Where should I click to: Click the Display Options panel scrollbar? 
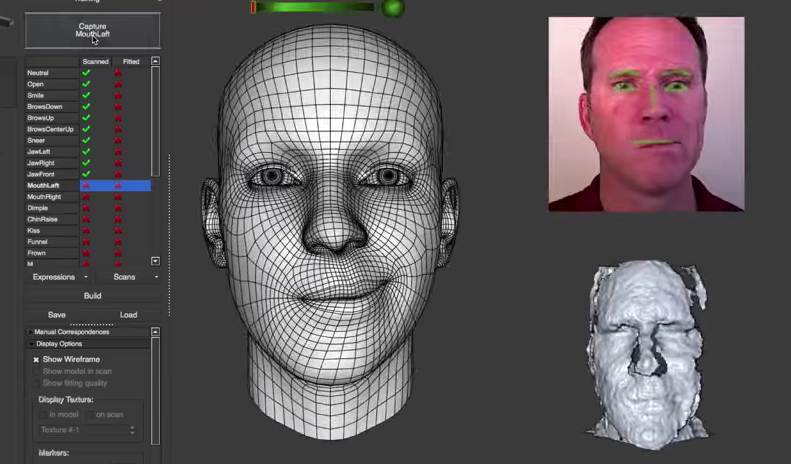point(155,391)
